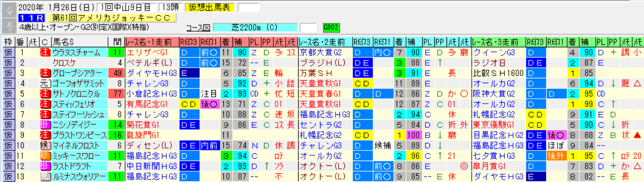Click the pink 100 rating cell

(x=414, y=135)
